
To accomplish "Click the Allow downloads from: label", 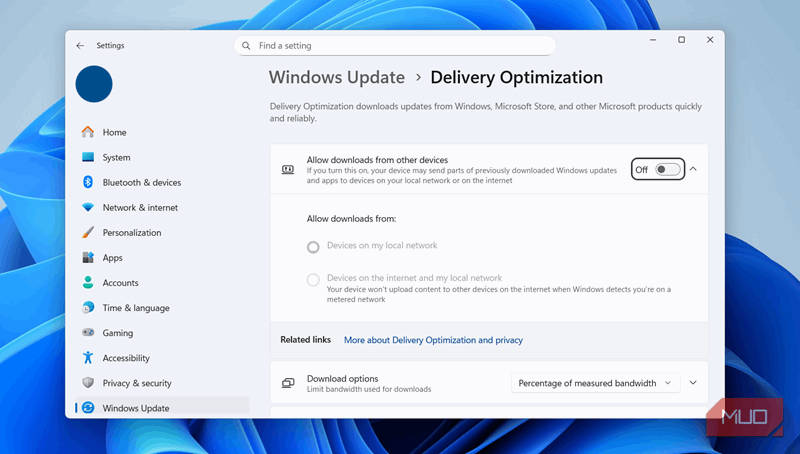I will coord(351,219).
